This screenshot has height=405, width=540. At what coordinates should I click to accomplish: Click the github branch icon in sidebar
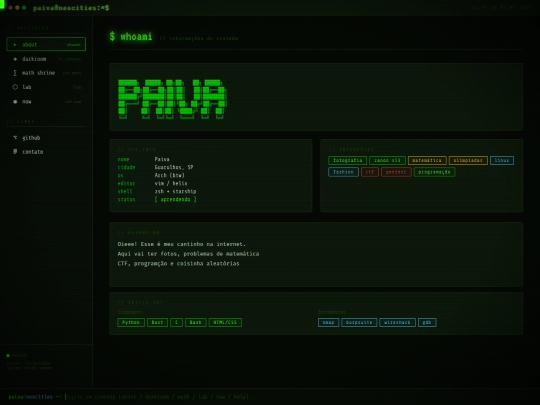click(15, 137)
